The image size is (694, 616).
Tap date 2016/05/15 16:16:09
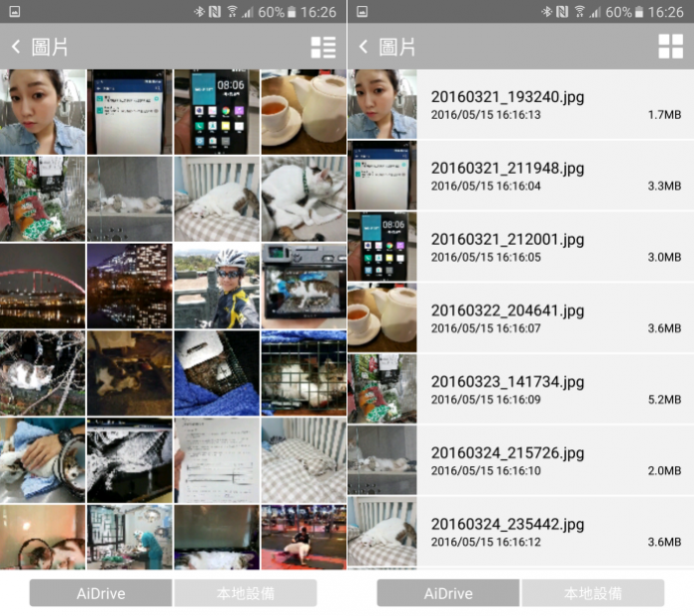tap(486, 400)
